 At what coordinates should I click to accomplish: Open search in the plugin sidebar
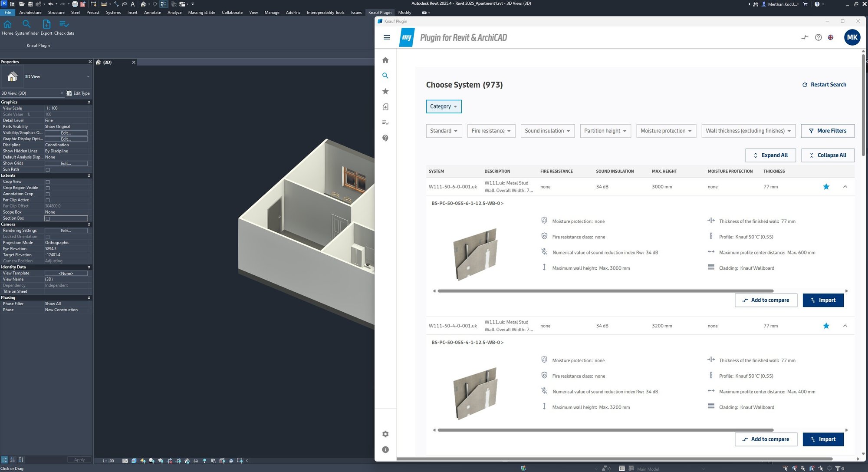tap(385, 76)
